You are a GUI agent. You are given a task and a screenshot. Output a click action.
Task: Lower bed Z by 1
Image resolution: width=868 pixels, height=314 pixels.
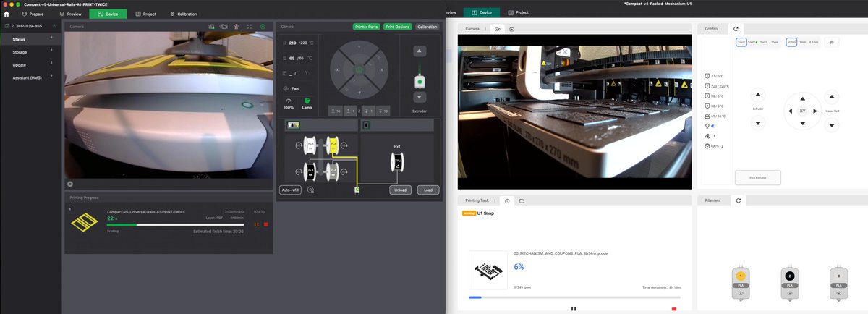click(369, 111)
